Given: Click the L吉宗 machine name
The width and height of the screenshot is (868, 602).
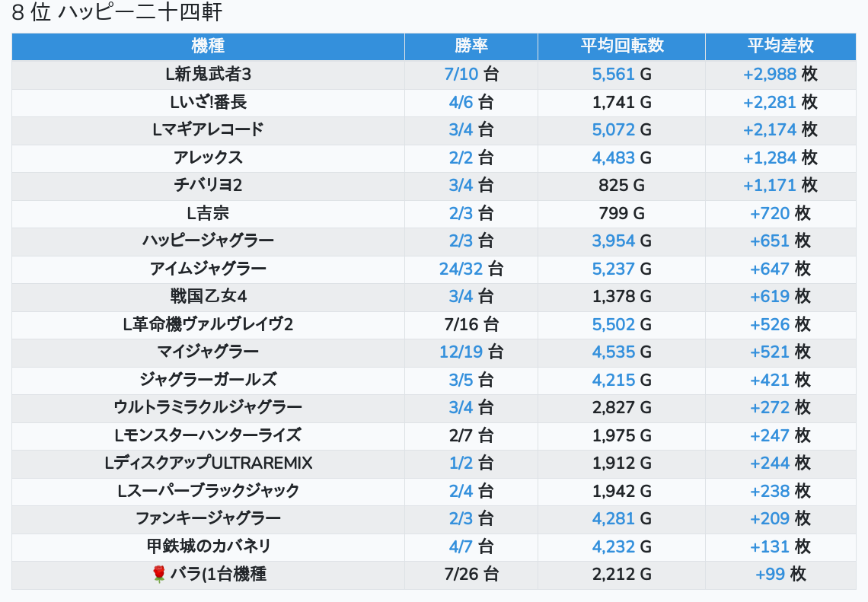Looking at the screenshot, I should (208, 213).
